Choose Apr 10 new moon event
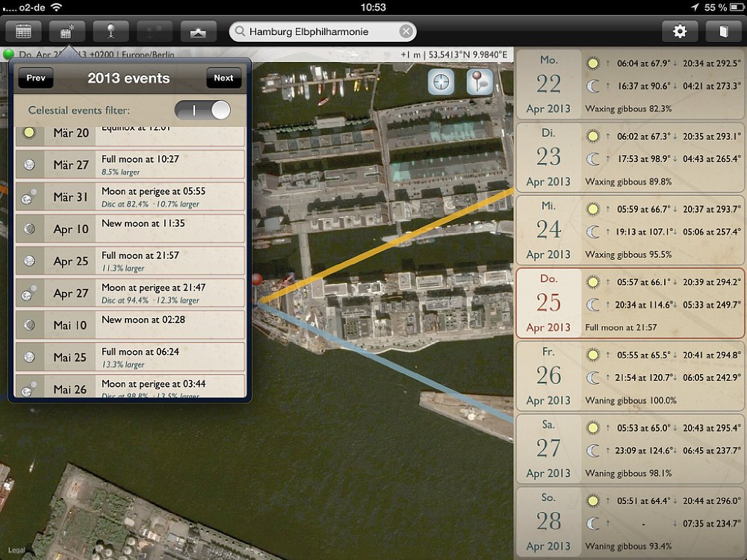The width and height of the screenshot is (747, 560). coord(130,228)
